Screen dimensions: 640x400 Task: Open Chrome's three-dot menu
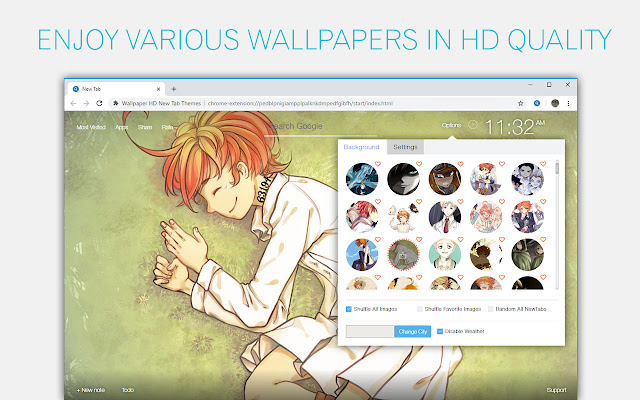(568, 103)
